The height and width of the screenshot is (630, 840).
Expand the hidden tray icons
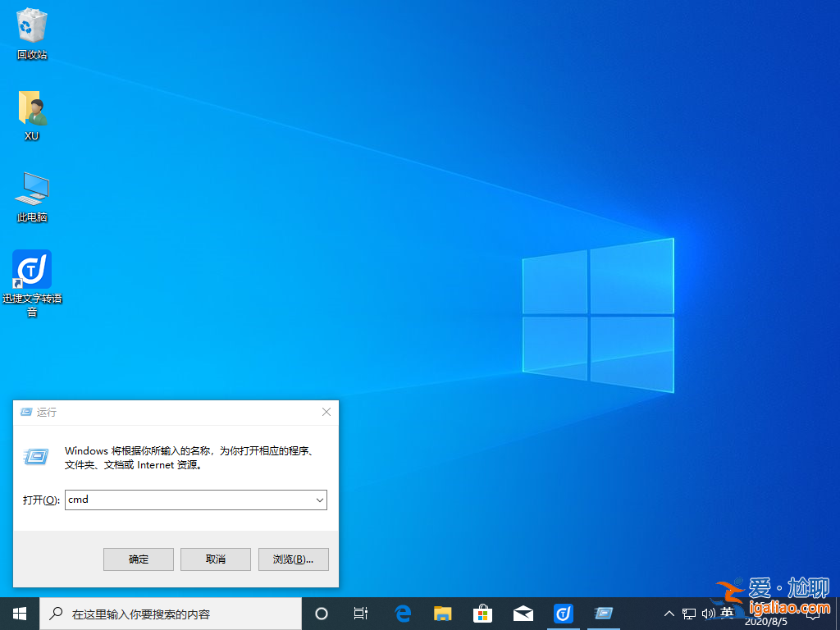pos(669,613)
